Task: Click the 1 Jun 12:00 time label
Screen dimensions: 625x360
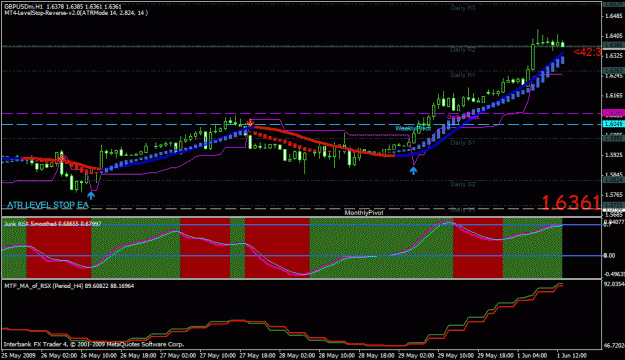Action: [x=572, y=355]
